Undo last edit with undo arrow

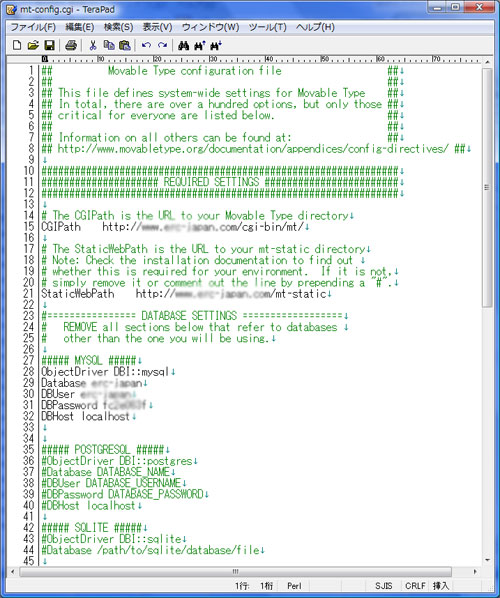[x=146, y=45]
